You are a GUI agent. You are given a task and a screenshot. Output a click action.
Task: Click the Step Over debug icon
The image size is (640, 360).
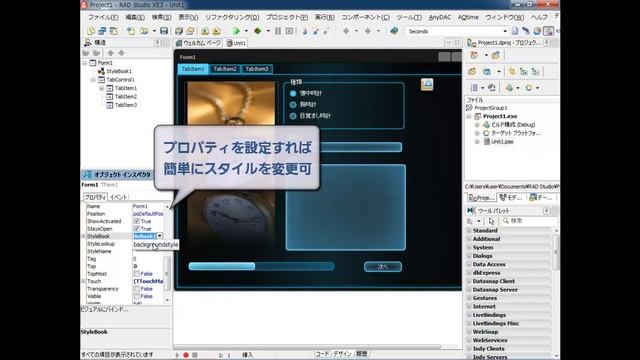tap(316, 31)
